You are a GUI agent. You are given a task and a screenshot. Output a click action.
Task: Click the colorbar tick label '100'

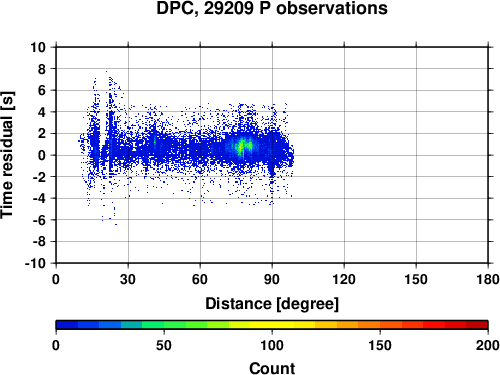point(272,345)
